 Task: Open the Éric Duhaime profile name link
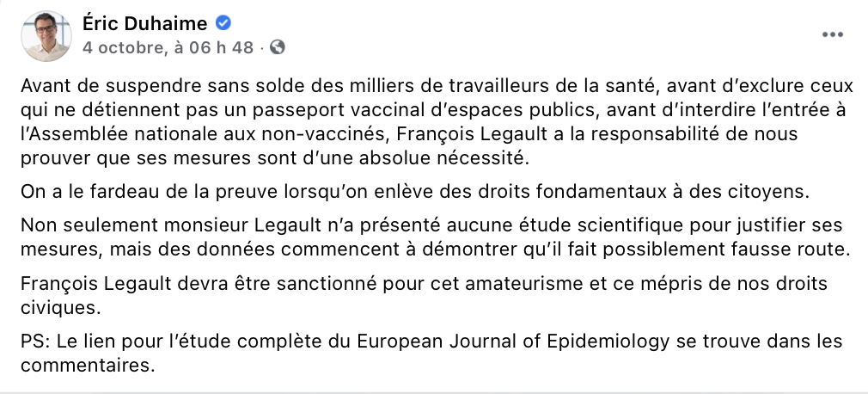145,23
